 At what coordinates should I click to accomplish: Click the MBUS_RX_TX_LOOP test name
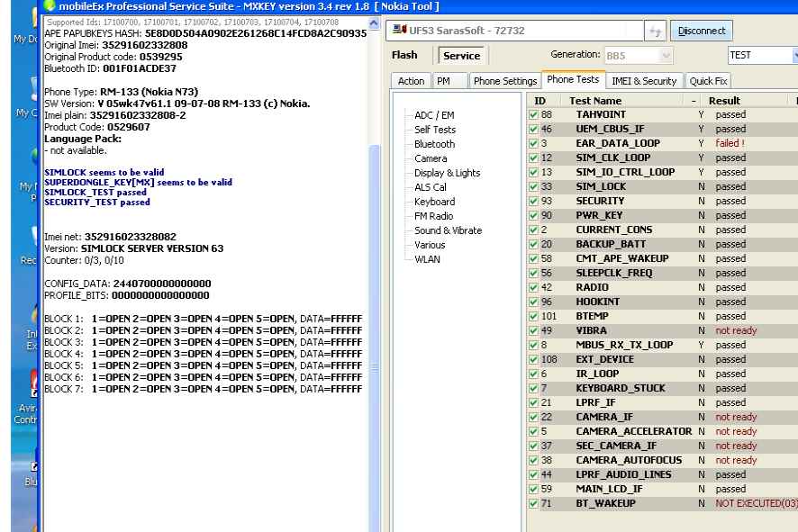point(624,345)
